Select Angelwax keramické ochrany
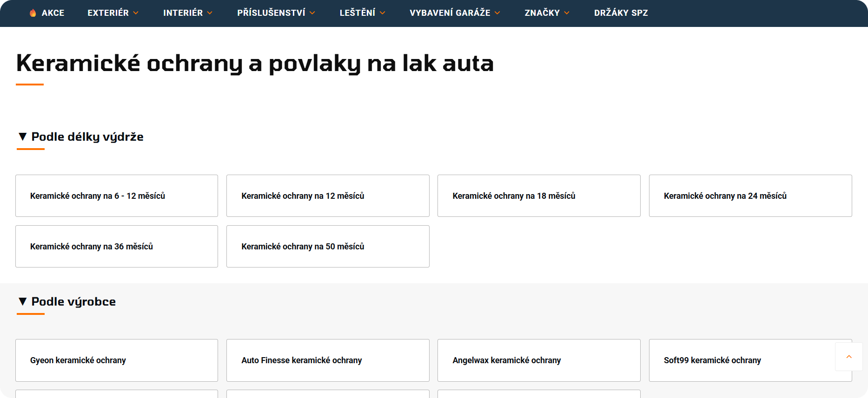 (539, 360)
